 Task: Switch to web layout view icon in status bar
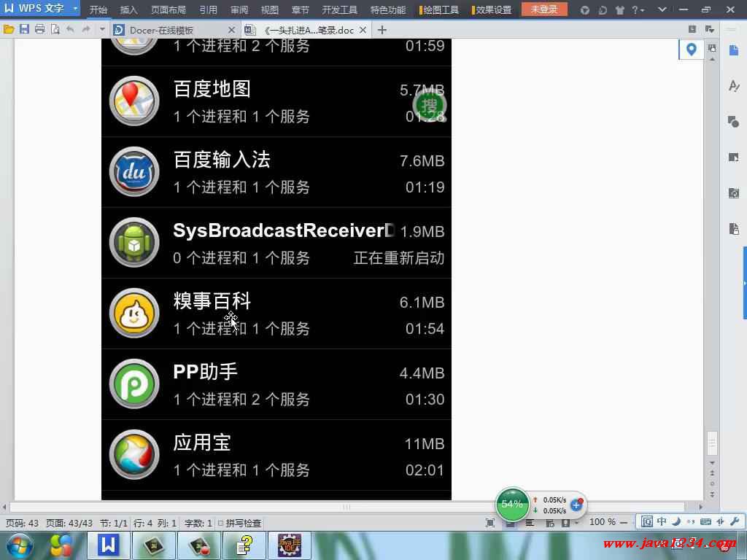550,523
